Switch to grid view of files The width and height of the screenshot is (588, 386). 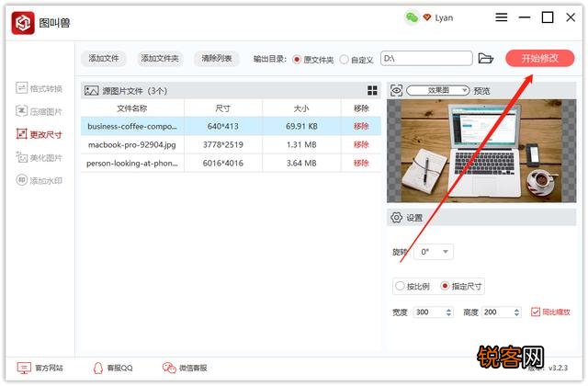point(372,90)
